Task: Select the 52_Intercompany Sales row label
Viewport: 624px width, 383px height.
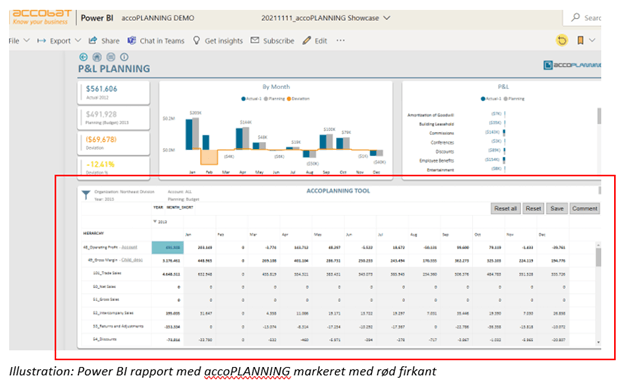Action: [x=113, y=313]
